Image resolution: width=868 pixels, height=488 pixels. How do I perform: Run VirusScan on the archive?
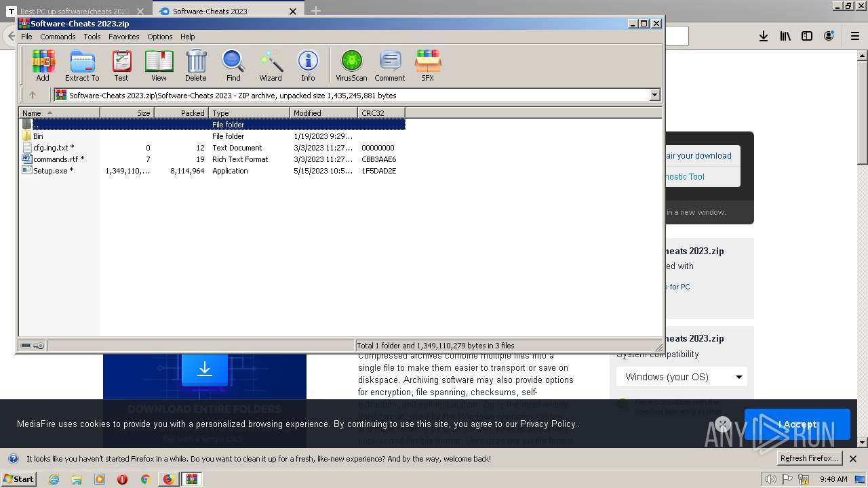click(351, 66)
